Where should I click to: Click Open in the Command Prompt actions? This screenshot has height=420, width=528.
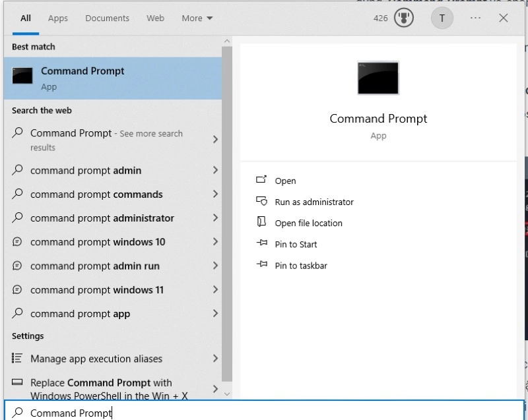tap(285, 181)
